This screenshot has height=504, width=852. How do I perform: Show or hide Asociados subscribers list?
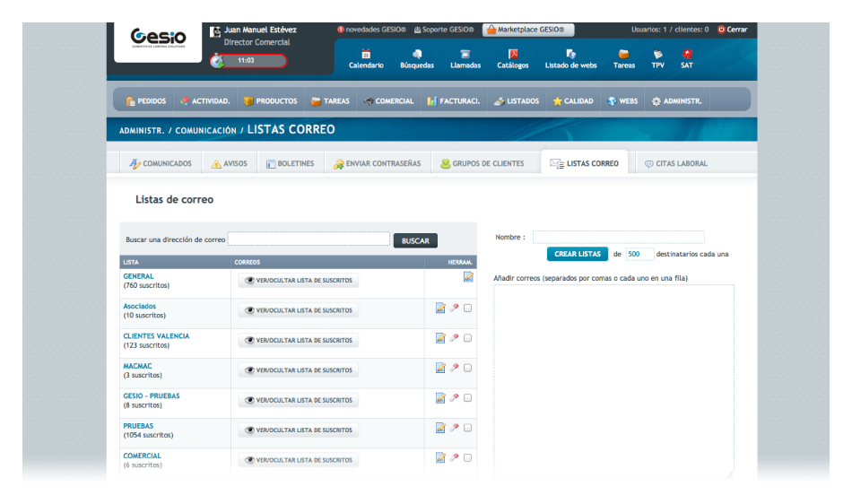298,310
